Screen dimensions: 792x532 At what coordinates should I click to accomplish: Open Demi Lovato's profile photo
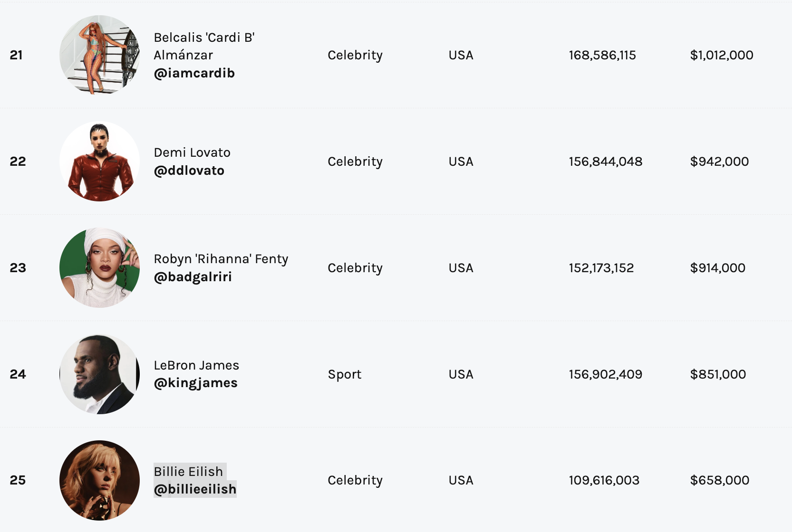[x=99, y=161]
